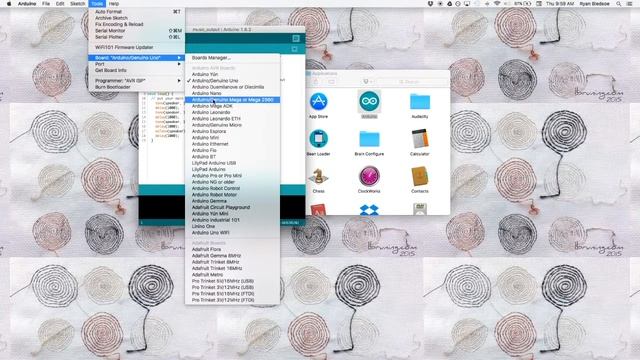Select Arduino/Genuino Mega or Mega 2560
This screenshot has width=640, height=360.
pyautogui.click(x=233, y=100)
